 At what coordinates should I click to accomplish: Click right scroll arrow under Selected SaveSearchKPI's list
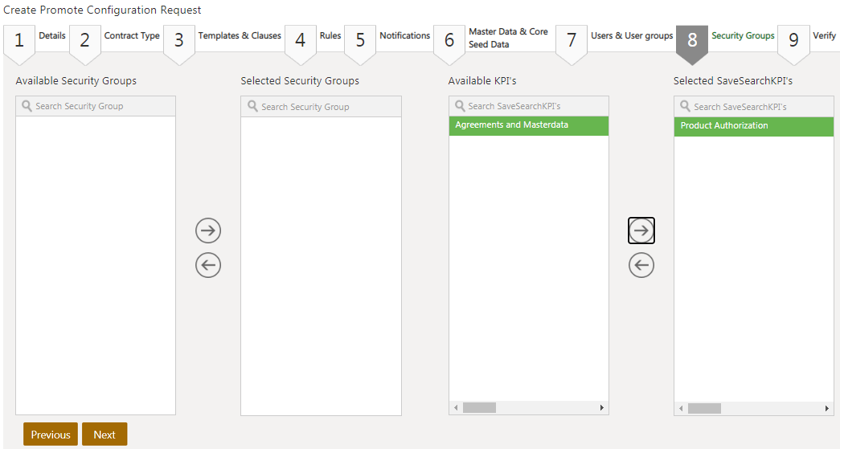coord(827,408)
